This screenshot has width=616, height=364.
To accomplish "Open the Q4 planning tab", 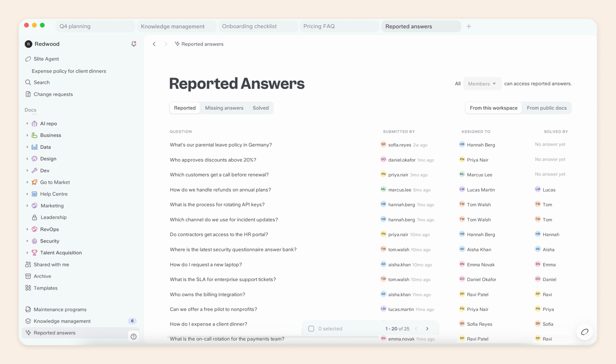I will click(x=95, y=26).
